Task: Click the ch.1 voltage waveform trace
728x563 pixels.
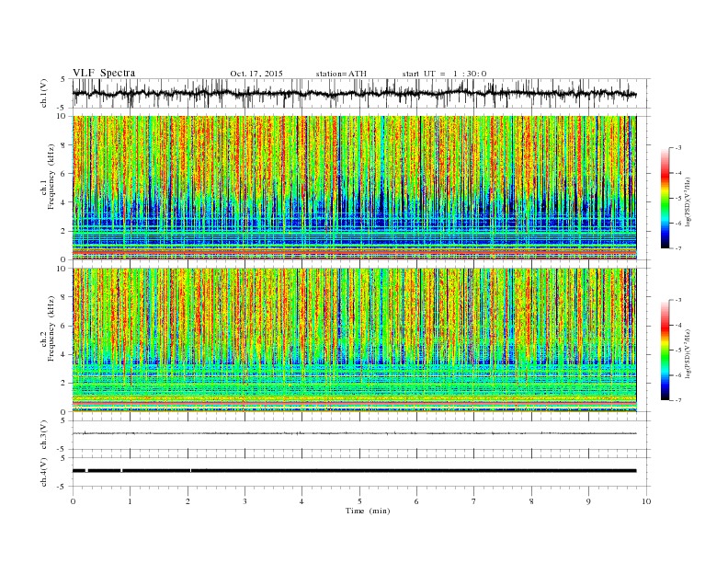Action: coord(354,93)
